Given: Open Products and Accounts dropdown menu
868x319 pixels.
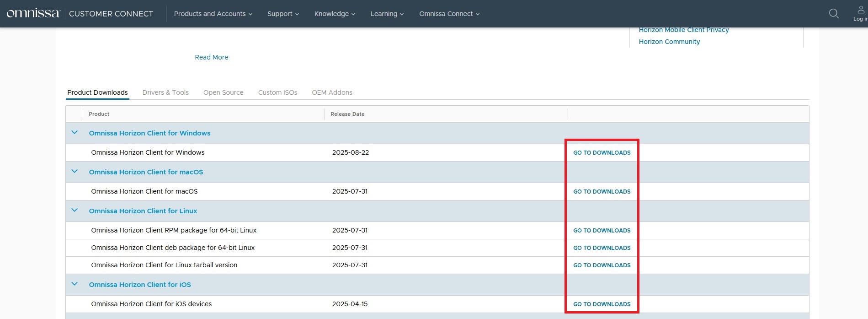Looking at the screenshot, I should [x=213, y=14].
